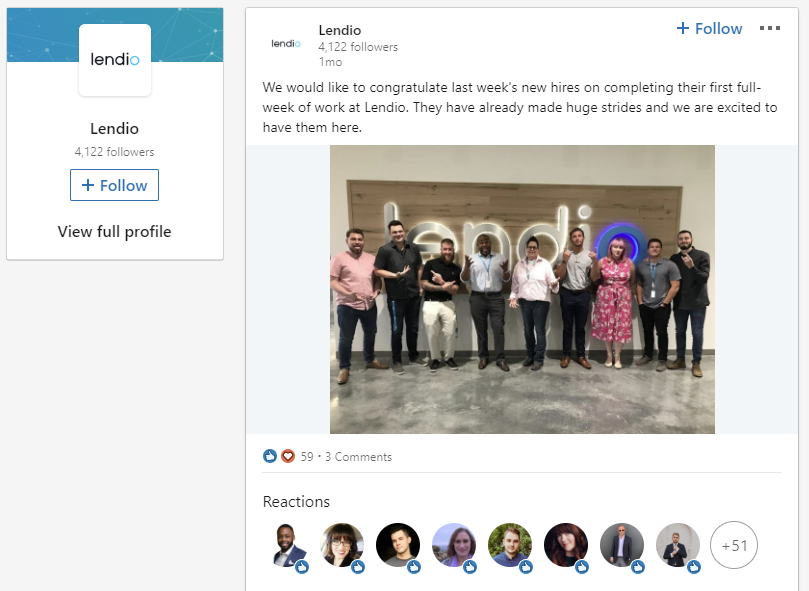Open the 3 Comments link
This screenshot has width=809, height=591.
tap(358, 457)
